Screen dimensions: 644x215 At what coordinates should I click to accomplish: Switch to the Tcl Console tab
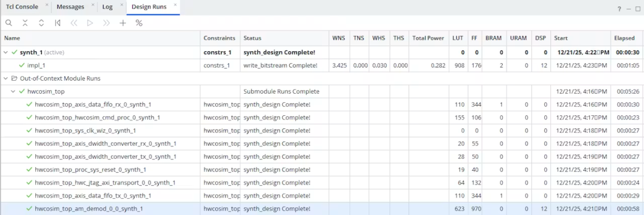22,7
